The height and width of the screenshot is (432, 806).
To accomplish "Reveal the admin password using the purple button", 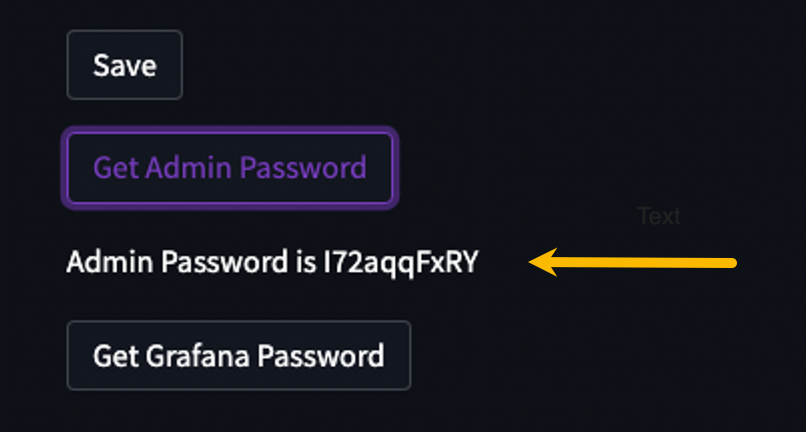I will (x=230, y=167).
